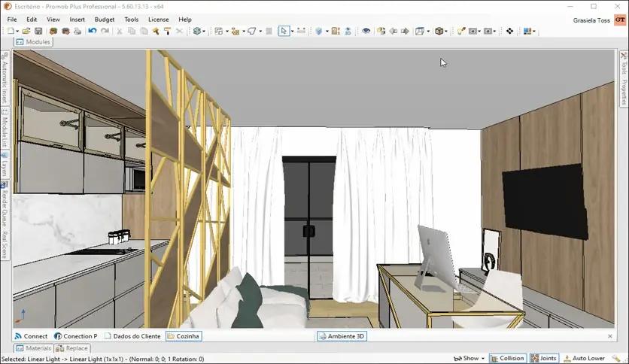Viewport: 629px width, 364px height.
Task: Toggle Auto Lower in status bar
Action: (584, 359)
